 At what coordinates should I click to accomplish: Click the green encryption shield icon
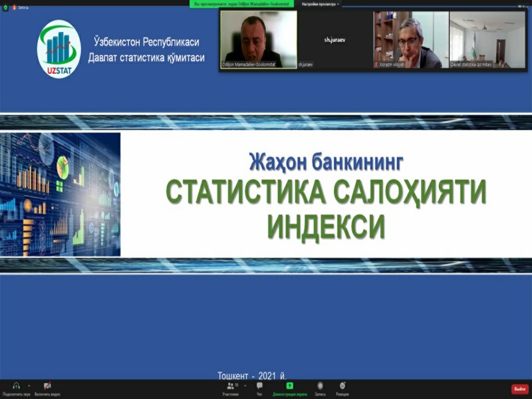(5, 7)
